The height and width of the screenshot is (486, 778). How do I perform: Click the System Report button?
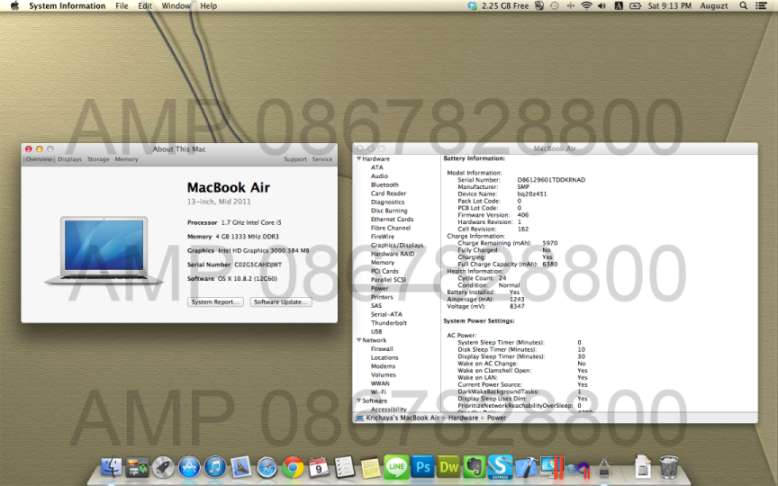pyautogui.click(x=215, y=301)
